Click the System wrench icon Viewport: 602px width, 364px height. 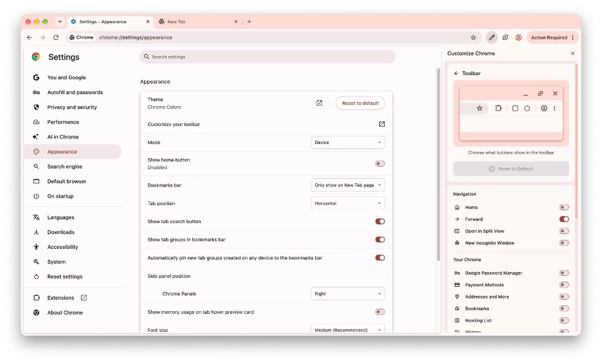36,262
